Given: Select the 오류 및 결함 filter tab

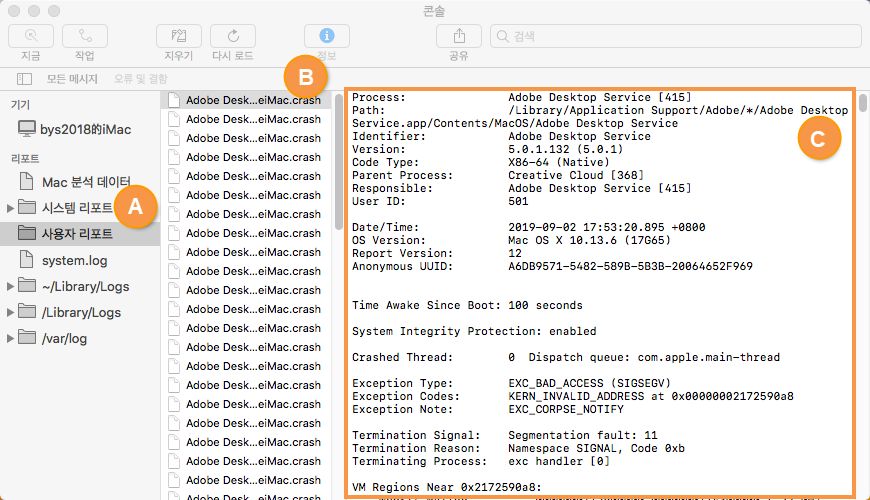Looking at the screenshot, I should (140, 79).
